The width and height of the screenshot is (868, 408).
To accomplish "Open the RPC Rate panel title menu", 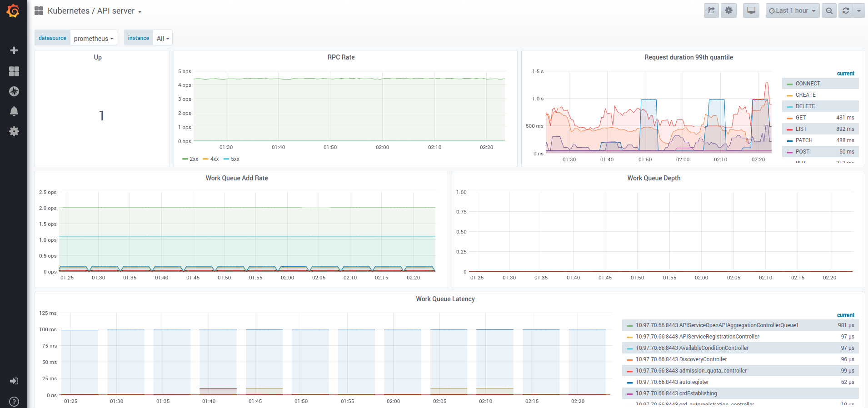I will pos(341,57).
